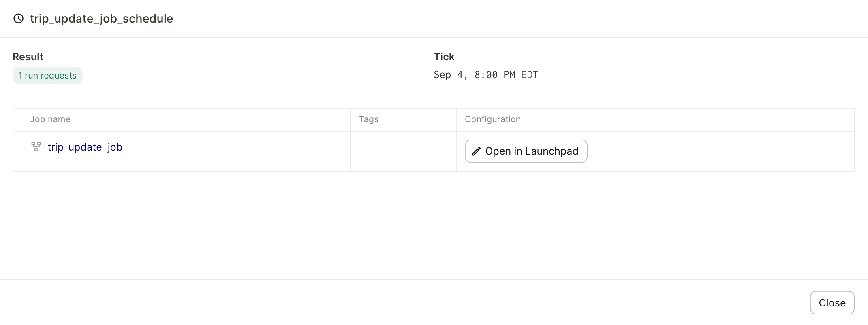Click the empty Tags cell for trip_update_job
Image resolution: width=868 pixels, height=325 pixels.
pos(403,151)
